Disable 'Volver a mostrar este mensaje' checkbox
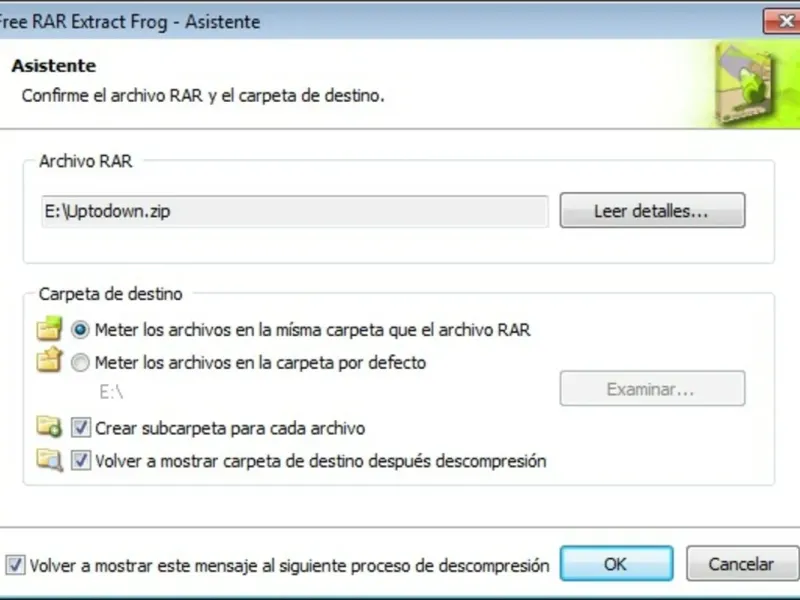800x600 pixels. pos(15,565)
